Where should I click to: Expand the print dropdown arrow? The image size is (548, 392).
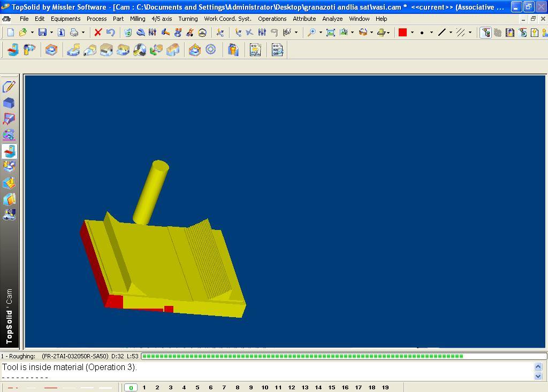click(83, 33)
